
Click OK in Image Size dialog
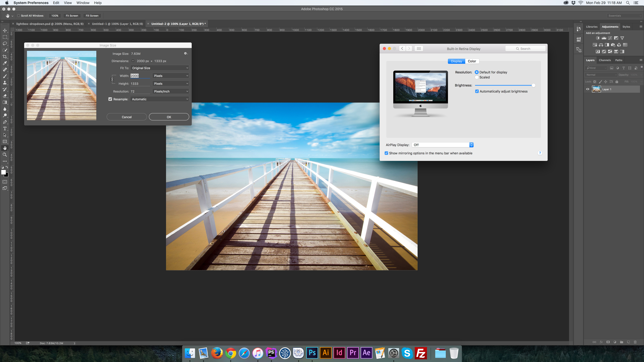click(169, 117)
